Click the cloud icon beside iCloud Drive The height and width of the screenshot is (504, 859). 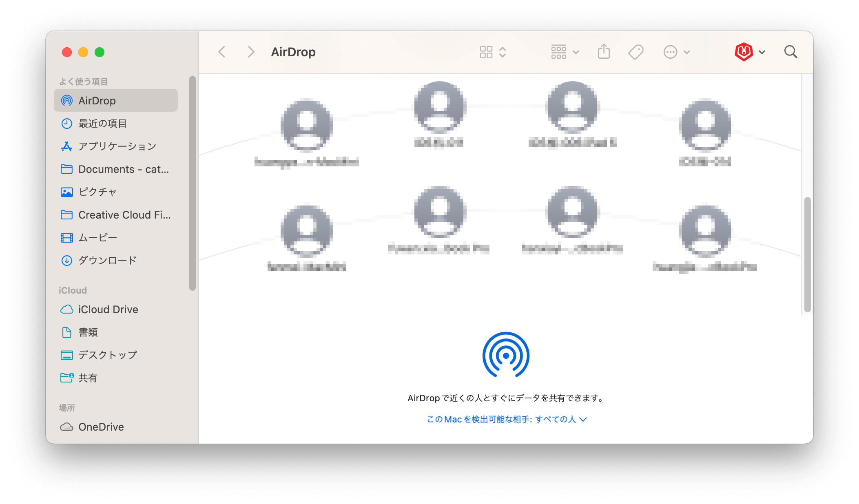pyautogui.click(x=67, y=309)
